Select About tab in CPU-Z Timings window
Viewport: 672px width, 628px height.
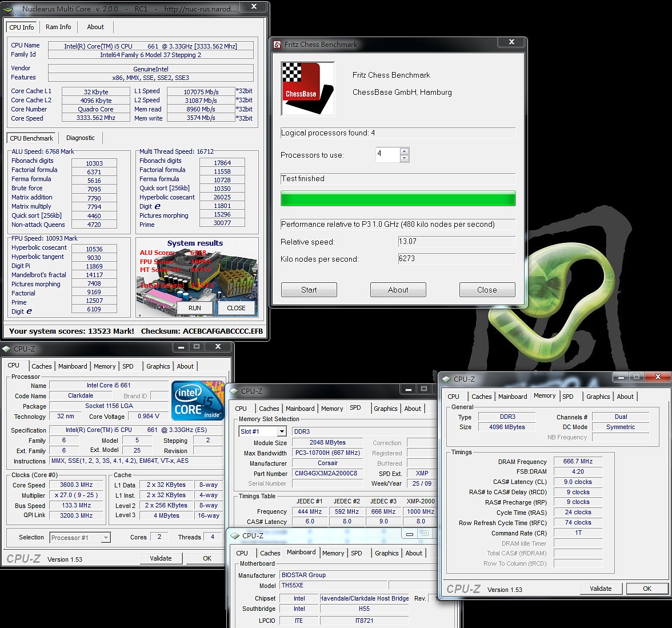[625, 397]
